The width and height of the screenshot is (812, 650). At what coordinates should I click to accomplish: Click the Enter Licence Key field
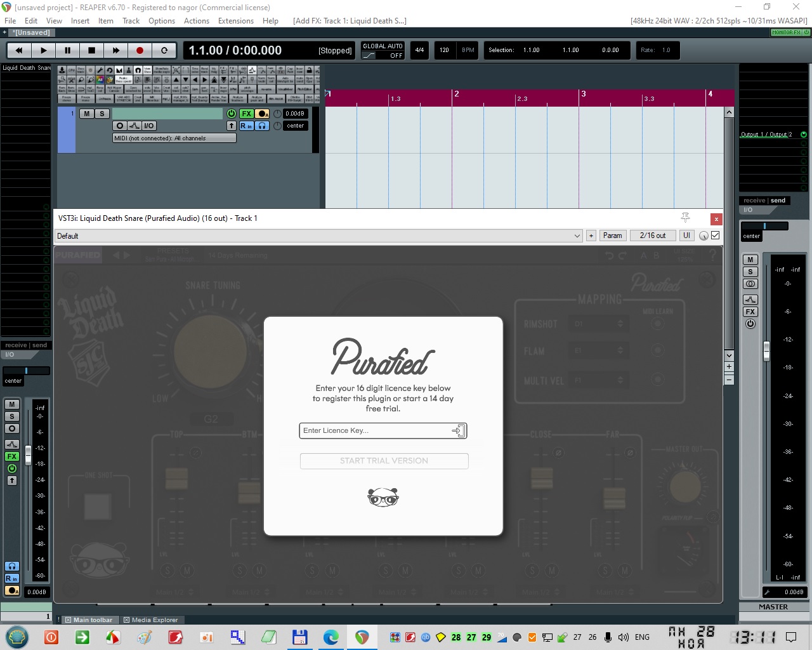point(377,430)
